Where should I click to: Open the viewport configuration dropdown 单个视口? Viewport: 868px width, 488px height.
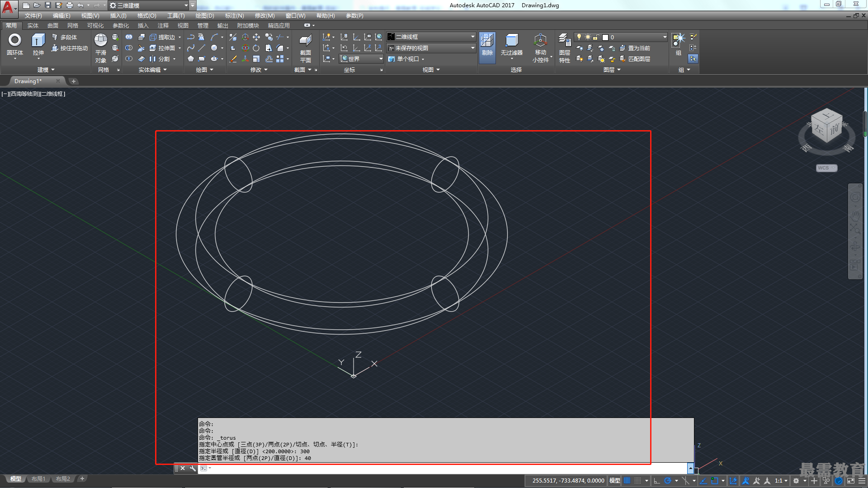coord(407,59)
